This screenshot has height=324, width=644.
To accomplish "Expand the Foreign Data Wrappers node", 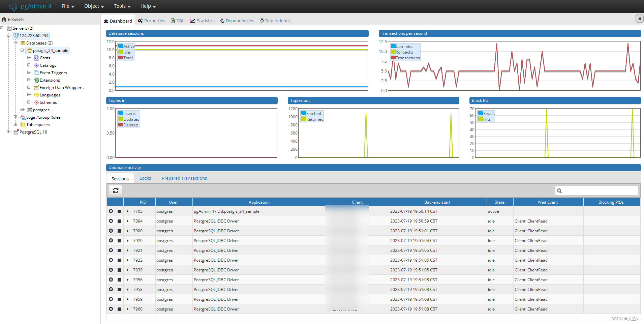I will coord(29,87).
